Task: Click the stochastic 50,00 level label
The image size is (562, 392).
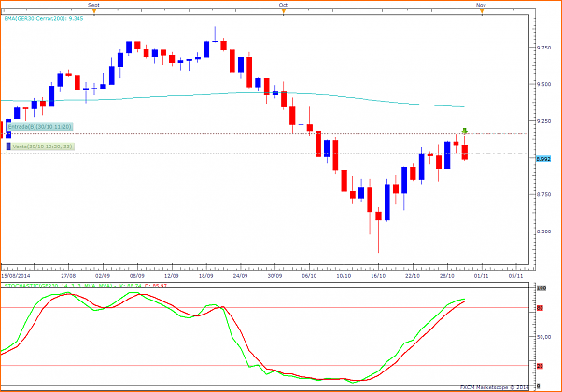Action: click(x=543, y=337)
